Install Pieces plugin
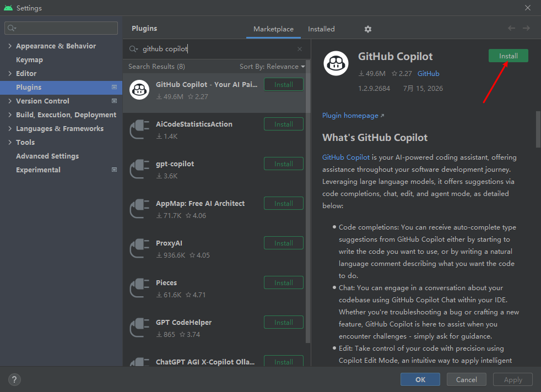541x392 pixels. (x=284, y=282)
